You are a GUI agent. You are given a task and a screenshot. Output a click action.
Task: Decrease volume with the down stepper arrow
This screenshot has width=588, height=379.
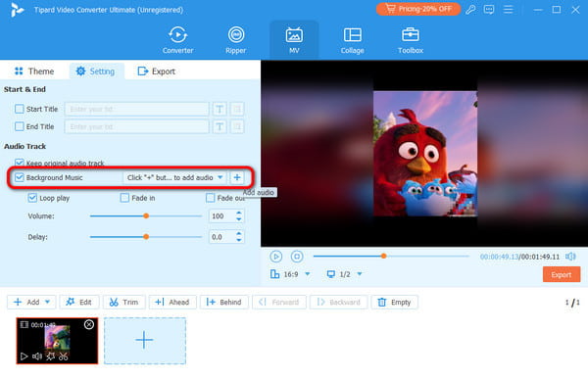click(239, 219)
